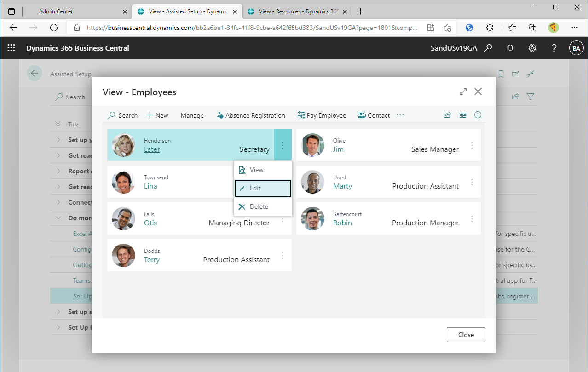Screen dimensions: 588x372
Task: Open the page information panel
Action: (478, 115)
